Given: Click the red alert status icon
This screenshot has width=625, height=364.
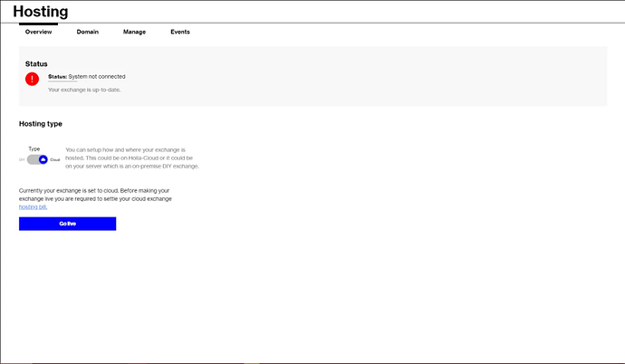Looking at the screenshot, I should click(x=33, y=79).
